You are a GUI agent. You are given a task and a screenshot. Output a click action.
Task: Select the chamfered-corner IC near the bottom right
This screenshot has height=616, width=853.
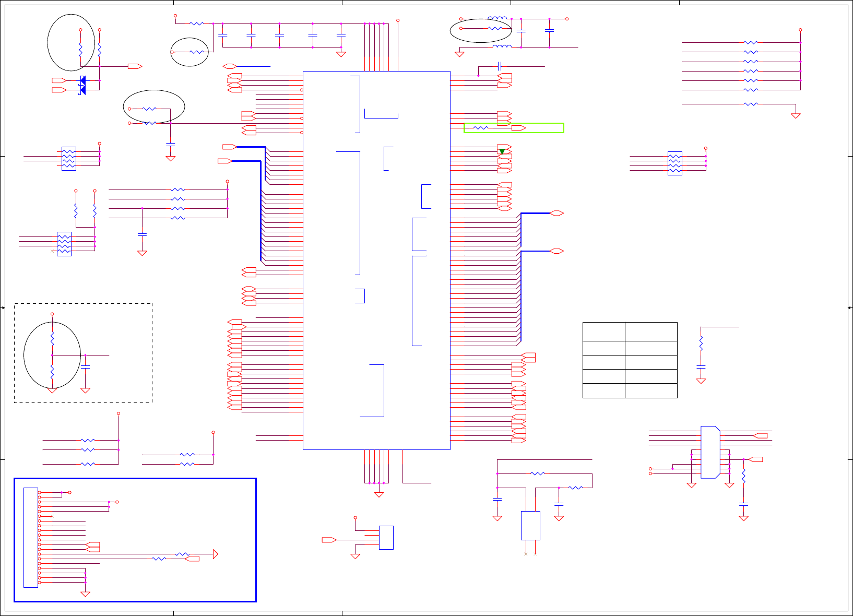pyautogui.click(x=710, y=452)
